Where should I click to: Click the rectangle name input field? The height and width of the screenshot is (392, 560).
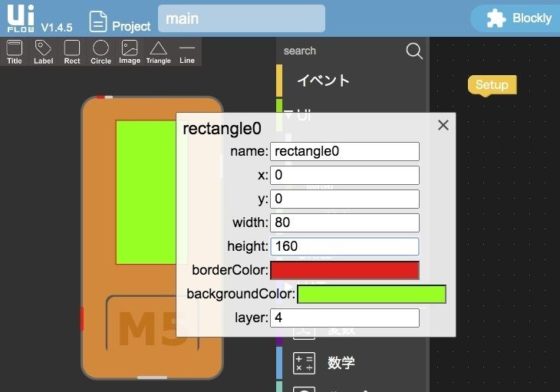tap(344, 151)
